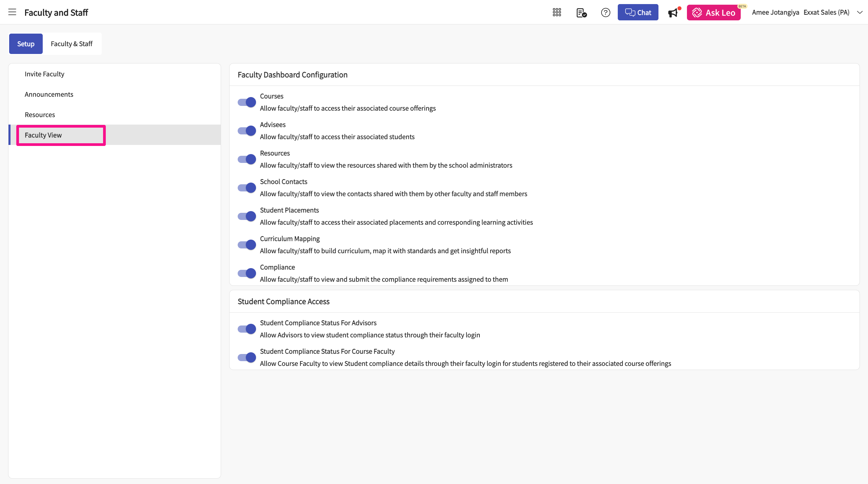Open the apps grid launcher

[x=557, y=13]
